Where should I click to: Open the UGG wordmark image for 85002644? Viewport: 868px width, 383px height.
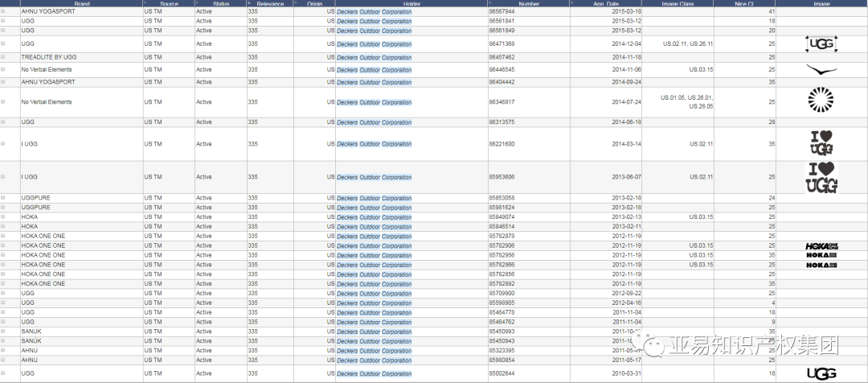coord(821,373)
